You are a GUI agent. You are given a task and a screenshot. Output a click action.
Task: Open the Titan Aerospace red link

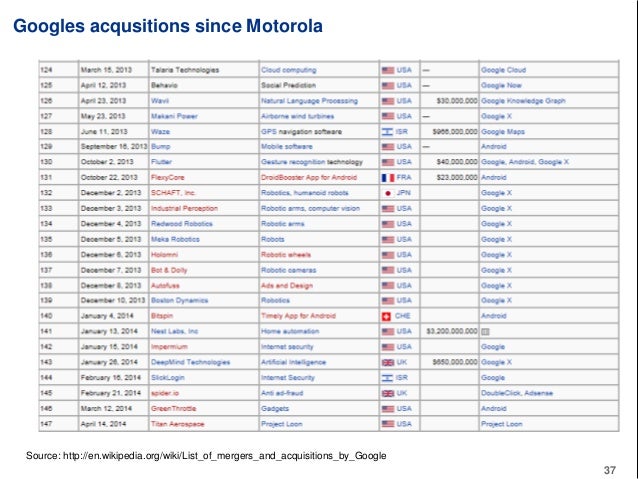coord(177,424)
